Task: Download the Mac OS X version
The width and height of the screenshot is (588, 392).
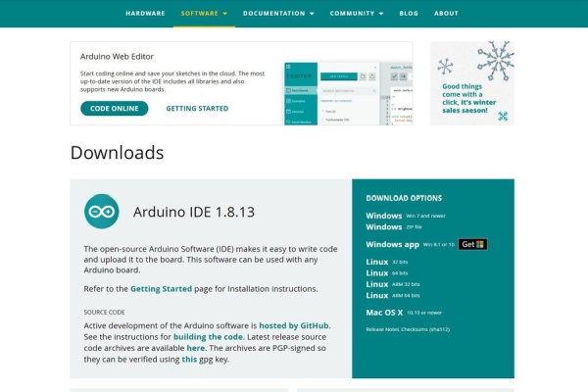Action: point(404,313)
